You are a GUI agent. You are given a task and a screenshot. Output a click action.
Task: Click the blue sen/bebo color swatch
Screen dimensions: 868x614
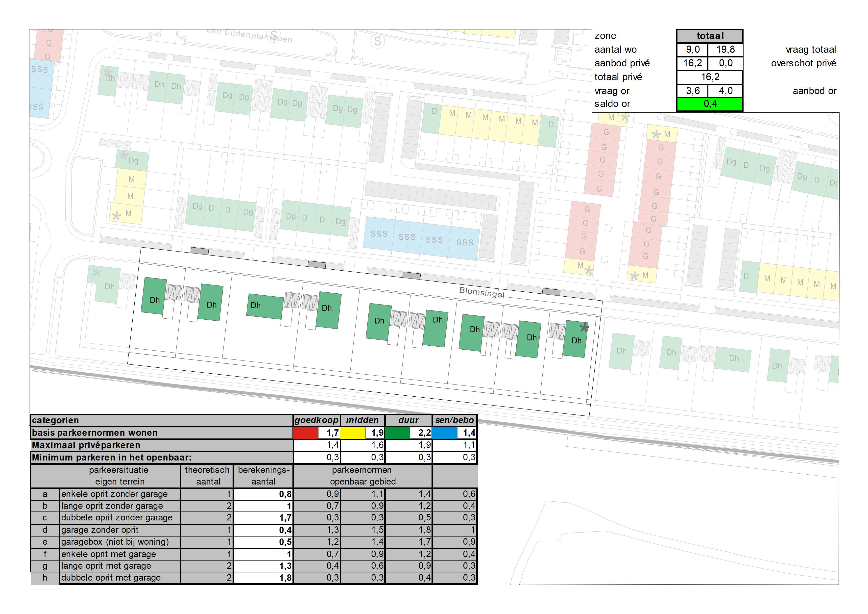tap(445, 433)
